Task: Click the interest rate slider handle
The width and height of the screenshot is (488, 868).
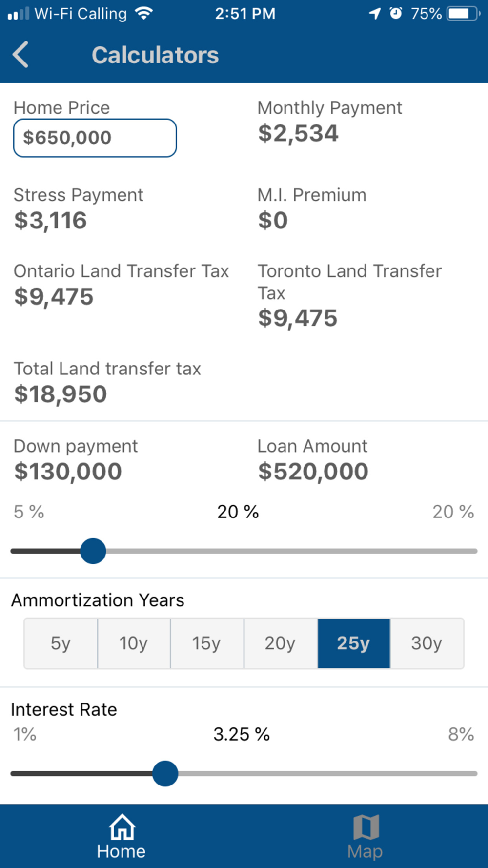Action: point(165,773)
